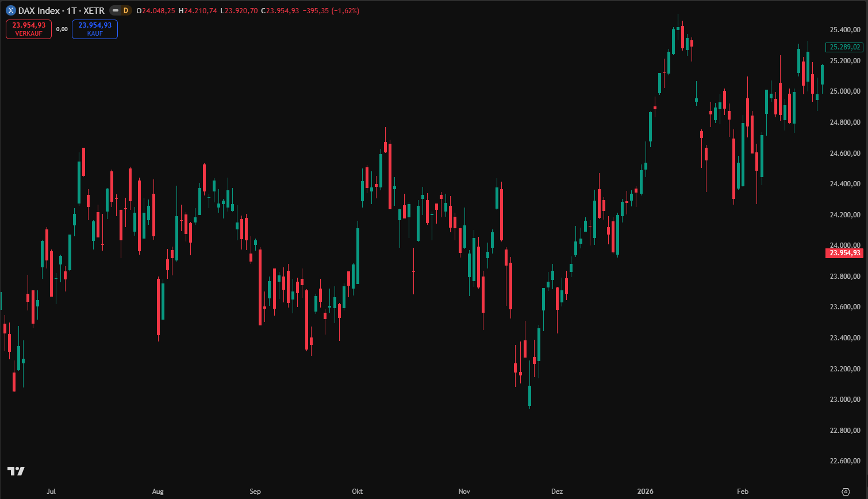Click the 25.000,00 price axis label
The width and height of the screenshot is (868, 499).
pyautogui.click(x=845, y=91)
